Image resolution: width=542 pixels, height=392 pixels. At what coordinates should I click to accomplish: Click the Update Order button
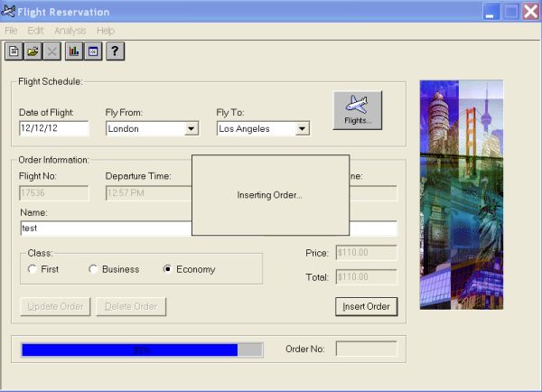pyautogui.click(x=55, y=306)
